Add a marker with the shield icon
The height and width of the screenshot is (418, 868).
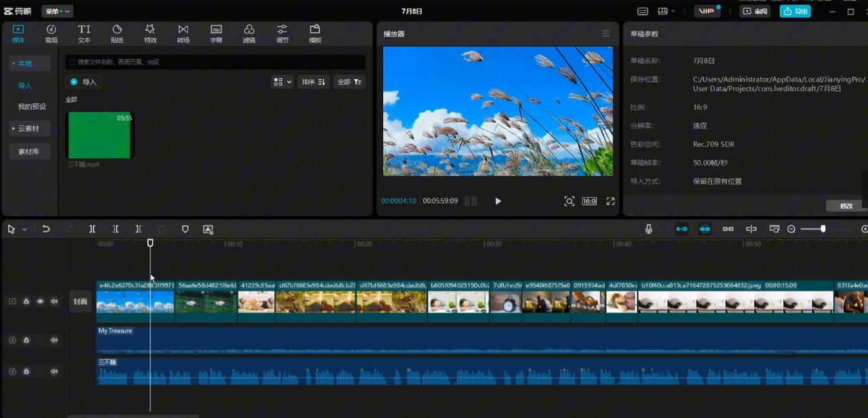point(185,229)
